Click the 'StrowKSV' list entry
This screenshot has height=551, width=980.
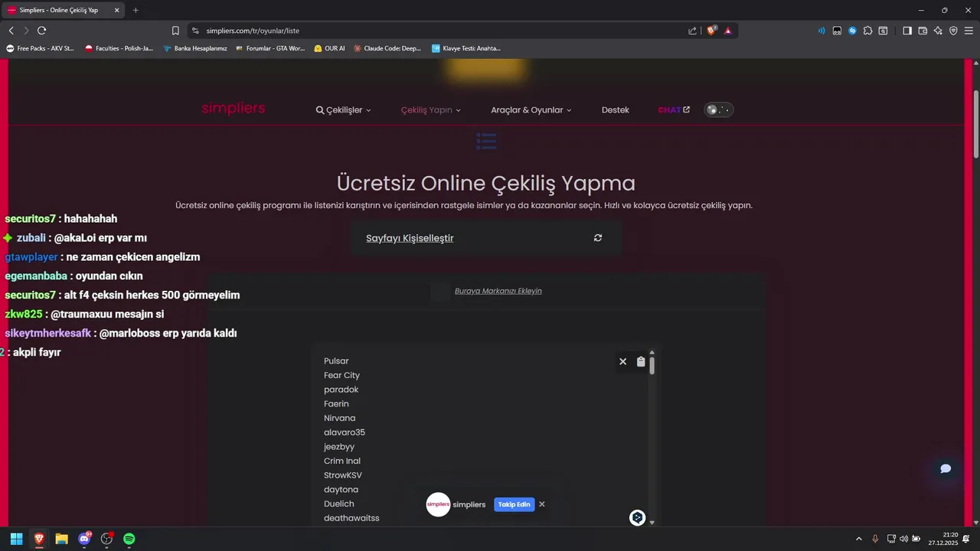point(343,475)
